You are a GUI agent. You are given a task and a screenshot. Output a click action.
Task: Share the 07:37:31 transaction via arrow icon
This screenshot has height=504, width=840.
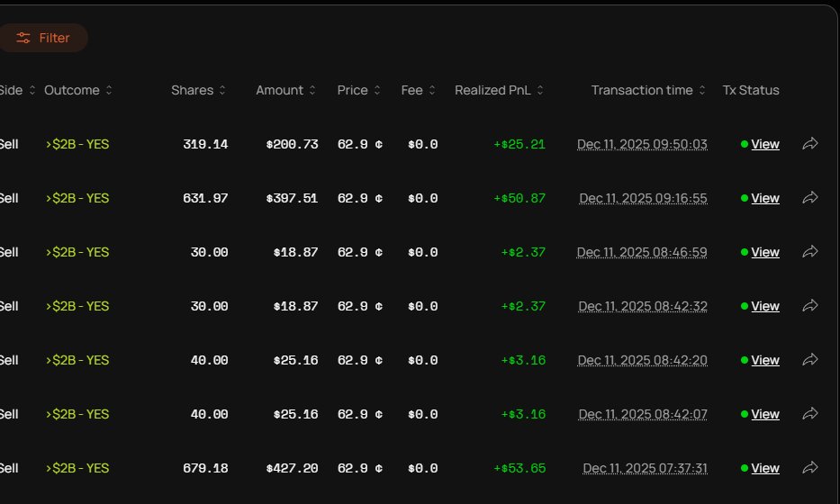(x=810, y=468)
